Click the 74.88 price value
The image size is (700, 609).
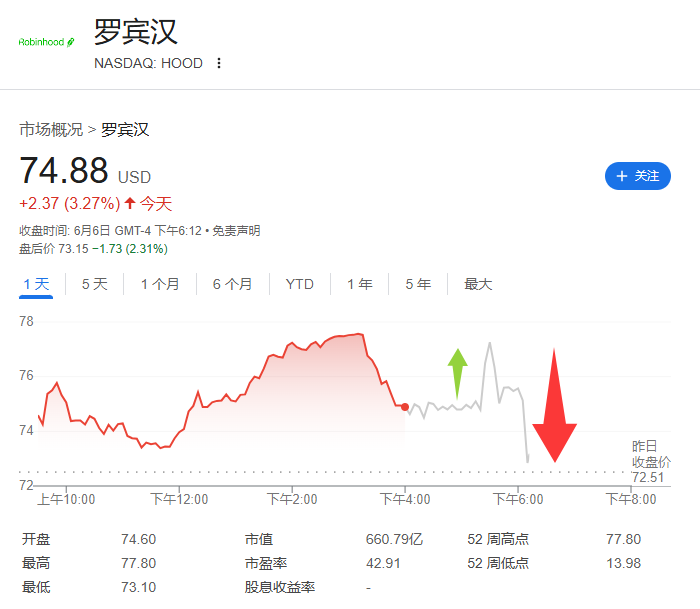coord(64,171)
